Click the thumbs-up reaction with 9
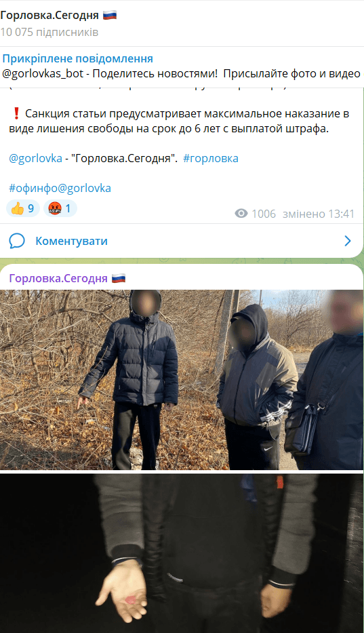Image resolution: width=364 pixels, height=633 pixels. point(23,209)
